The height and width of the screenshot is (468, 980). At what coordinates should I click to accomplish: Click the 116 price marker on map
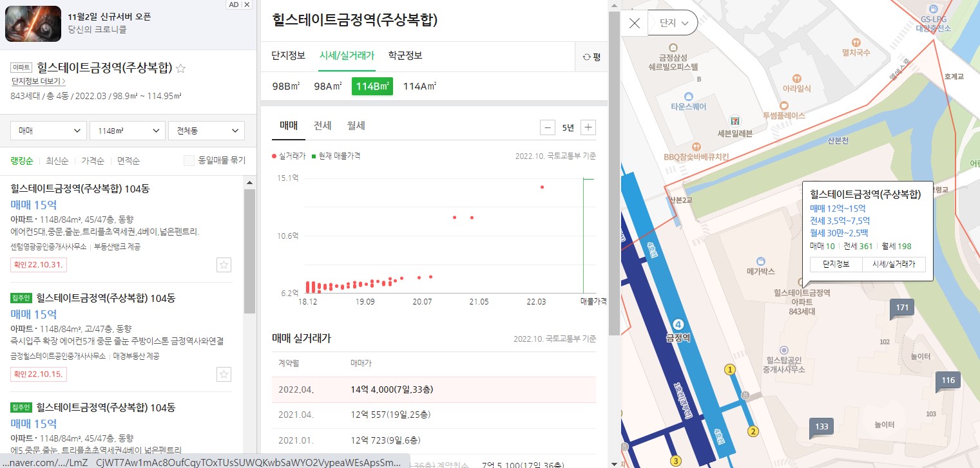[948, 381]
